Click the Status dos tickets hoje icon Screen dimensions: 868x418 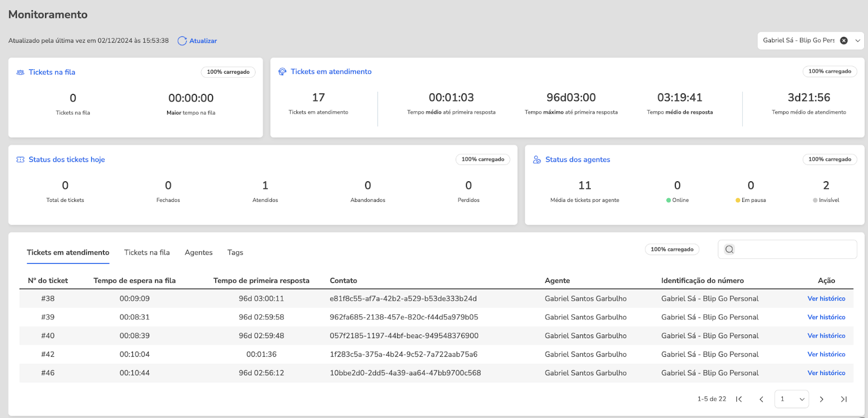pyautogui.click(x=21, y=160)
